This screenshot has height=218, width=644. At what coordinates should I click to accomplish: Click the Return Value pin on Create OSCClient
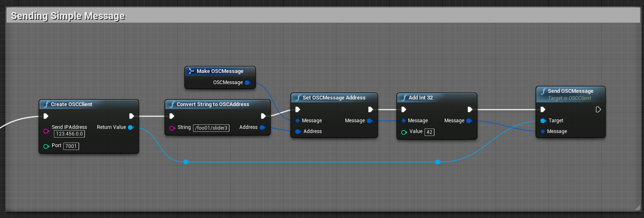point(131,127)
